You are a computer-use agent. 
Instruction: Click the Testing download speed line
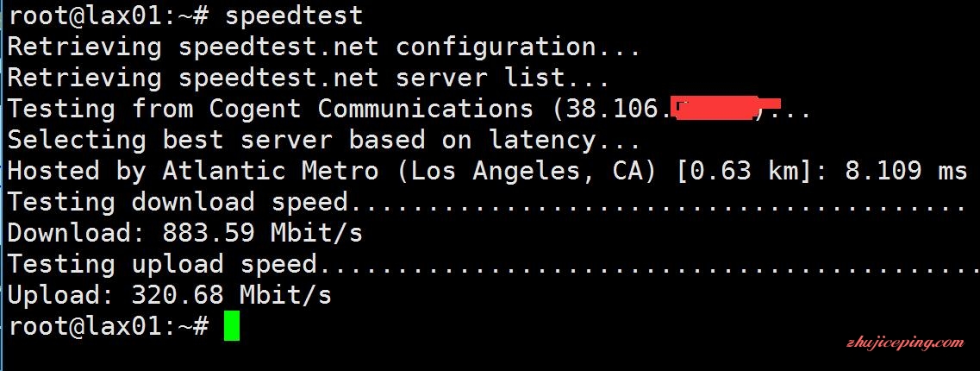point(488,202)
